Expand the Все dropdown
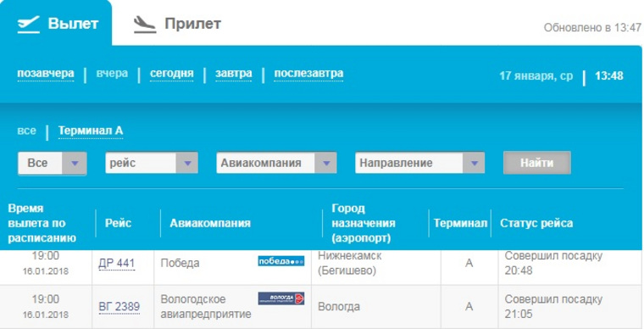Viewport: 644px width, 329px height. pyautogui.click(x=53, y=163)
